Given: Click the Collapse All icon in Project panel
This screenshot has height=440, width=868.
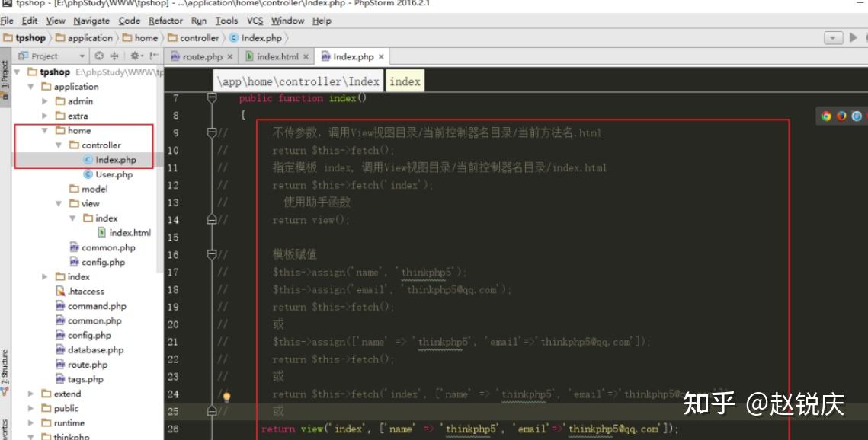Looking at the screenshot, I should 114,56.
